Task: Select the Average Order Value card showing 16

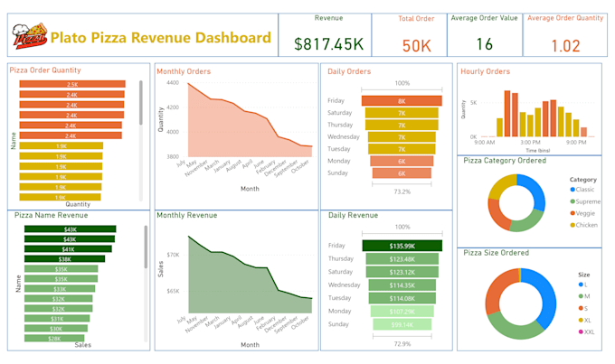Action: tap(485, 35)
